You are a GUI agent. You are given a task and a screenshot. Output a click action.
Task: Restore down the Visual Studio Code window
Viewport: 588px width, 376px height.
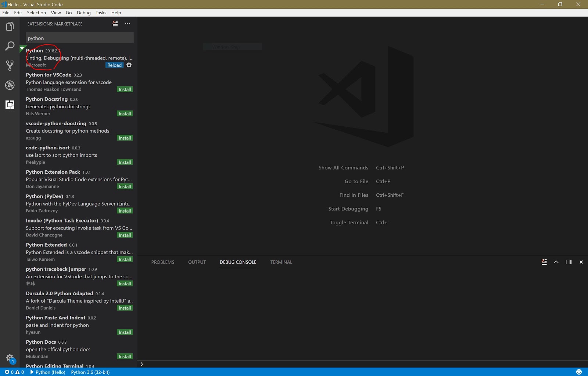coord(560,4)
